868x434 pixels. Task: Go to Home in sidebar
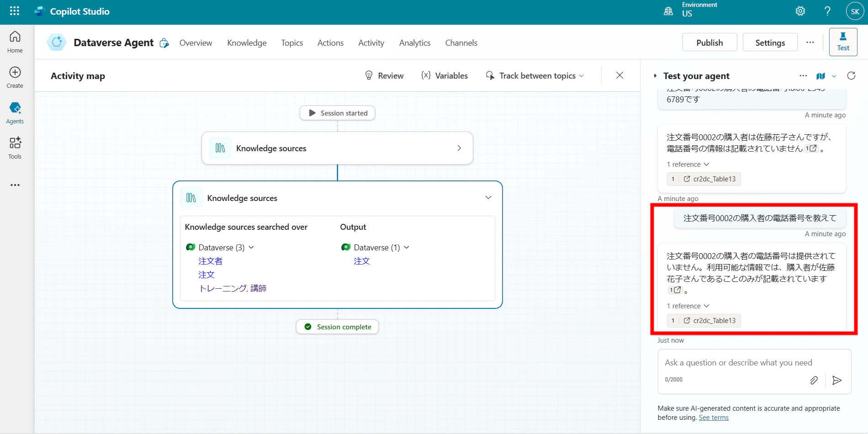[x=15, y=42]
